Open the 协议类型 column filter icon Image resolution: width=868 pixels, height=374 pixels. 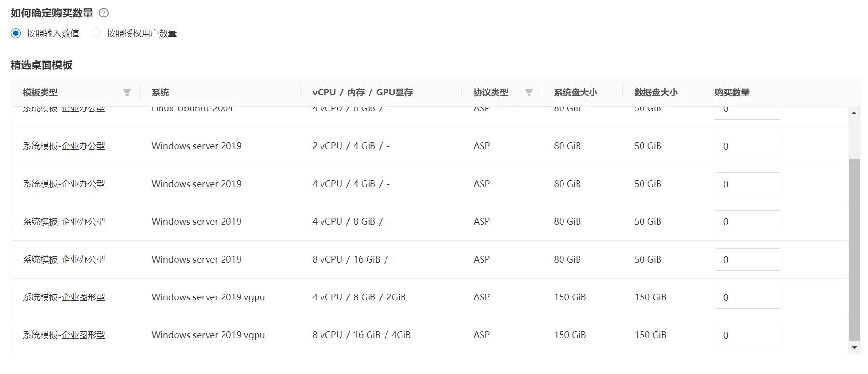(529, 93)
